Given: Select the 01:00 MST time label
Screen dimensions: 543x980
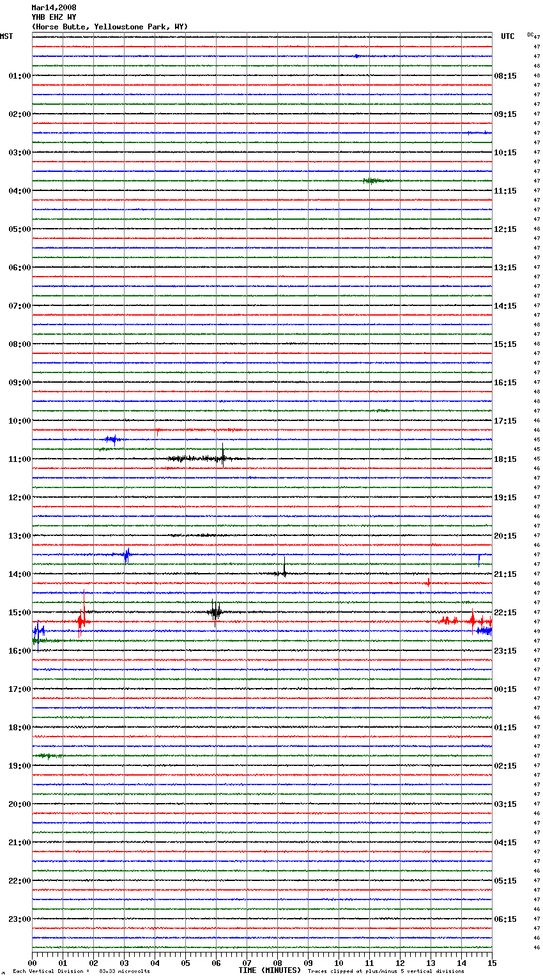Looking at the screenshot, I should [x=20, y=76].
